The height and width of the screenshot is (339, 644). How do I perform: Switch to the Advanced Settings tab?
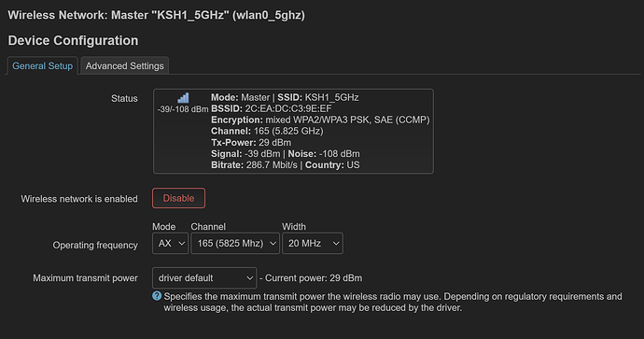point(124,65)
